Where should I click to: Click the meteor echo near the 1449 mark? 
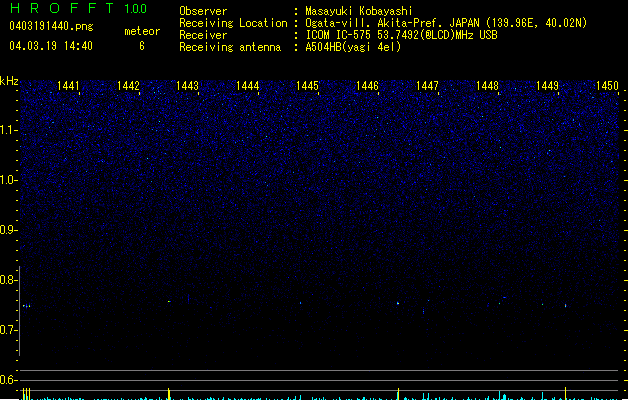point(566,306)
